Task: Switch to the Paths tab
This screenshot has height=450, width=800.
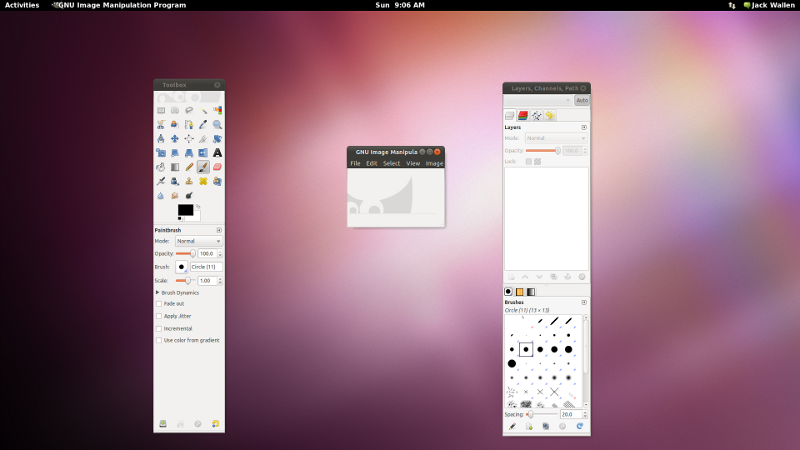Action: [x=536, y=116]
